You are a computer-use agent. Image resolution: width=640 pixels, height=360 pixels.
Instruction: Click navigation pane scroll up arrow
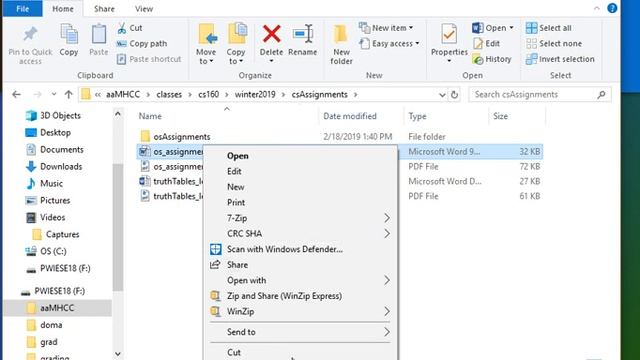pyautogui.click(x=118, y=114)
